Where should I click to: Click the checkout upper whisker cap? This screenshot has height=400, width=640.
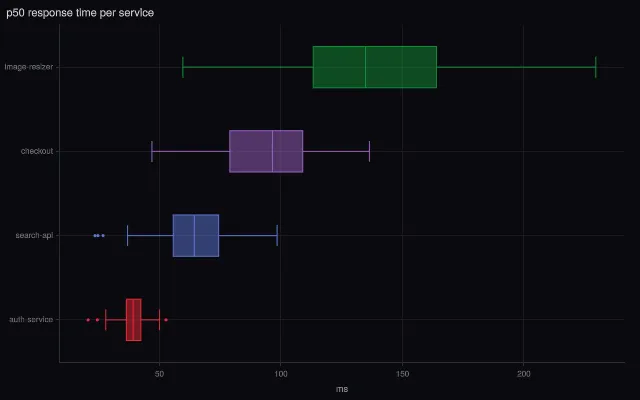point(370,151)
